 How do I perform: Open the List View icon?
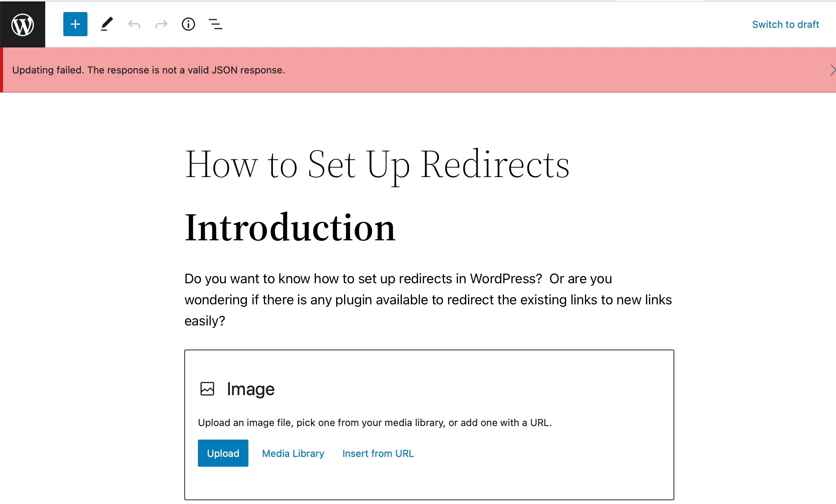pos(216,24)
